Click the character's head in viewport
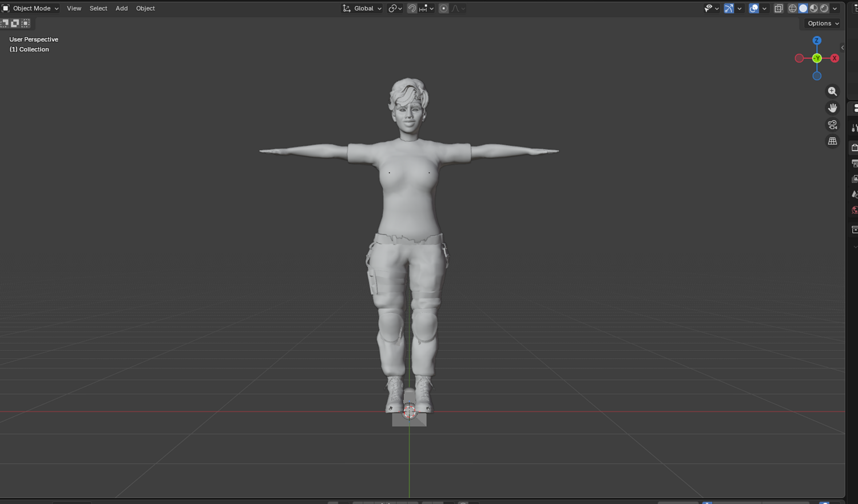Screen dimensions: 858x504 point(409,108)
